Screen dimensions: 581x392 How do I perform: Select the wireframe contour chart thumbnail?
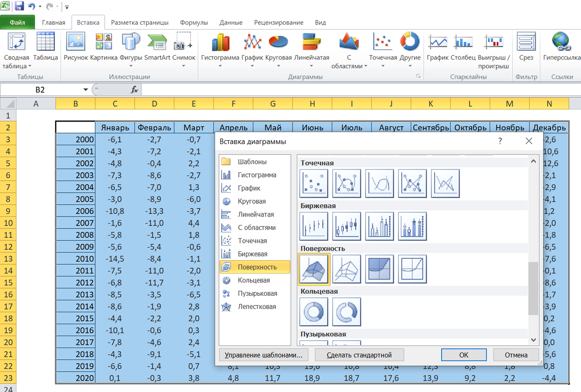tap(413, 269)
